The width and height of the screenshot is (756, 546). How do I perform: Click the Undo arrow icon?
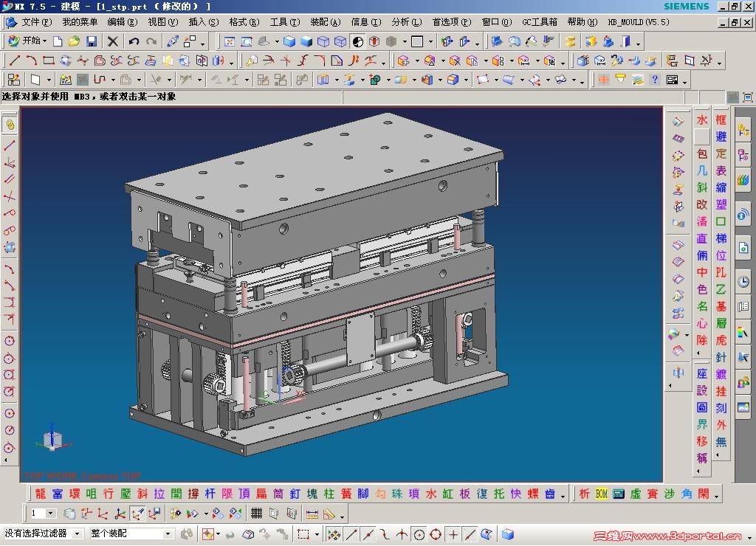click(x=134, y=41)
